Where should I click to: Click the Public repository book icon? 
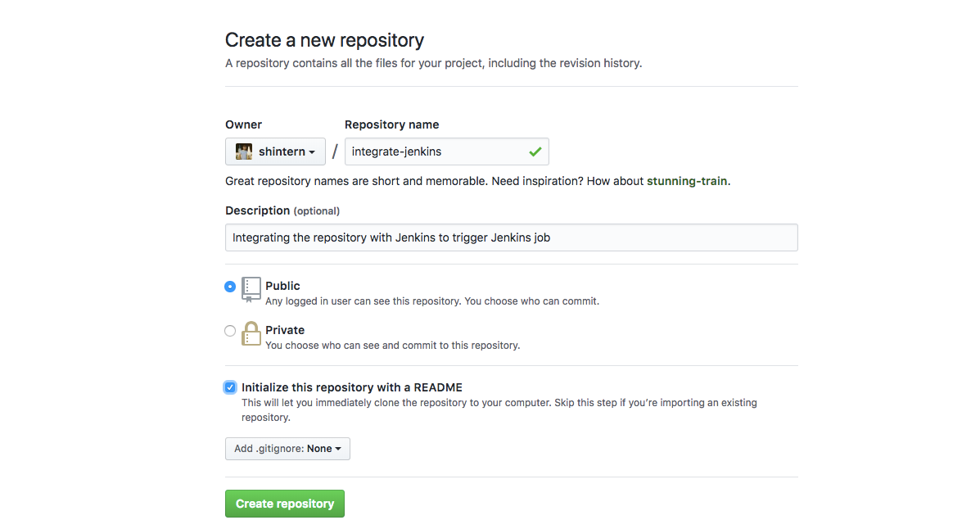pyautogui.click(x=251, y=290)
